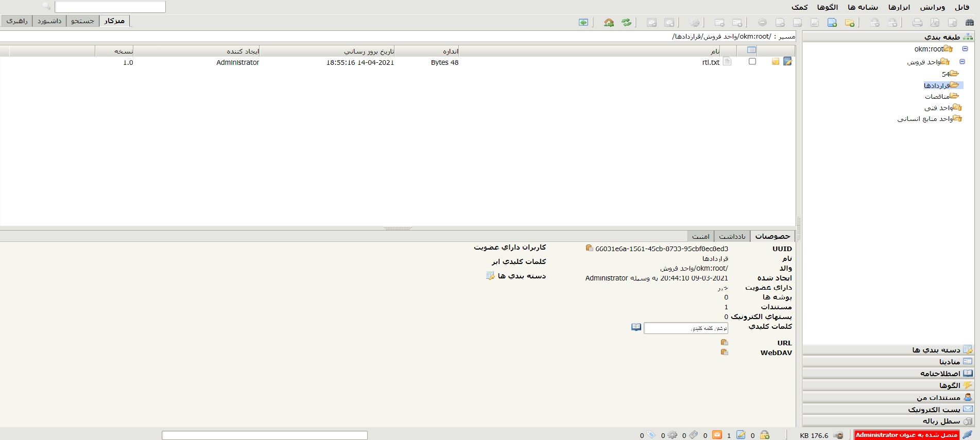Open the keyword thesaurus book icon
Screen dimensions: 980x440
(636, 327)
